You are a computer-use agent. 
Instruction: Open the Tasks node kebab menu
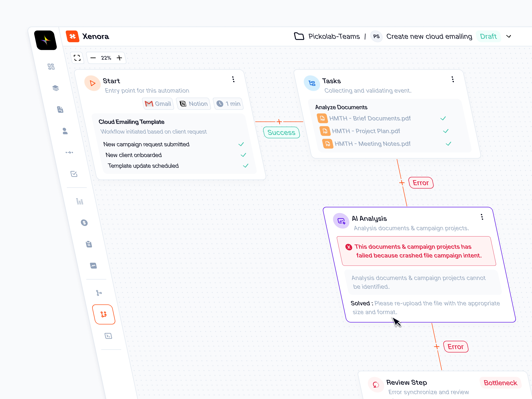[x=453, y=79]
